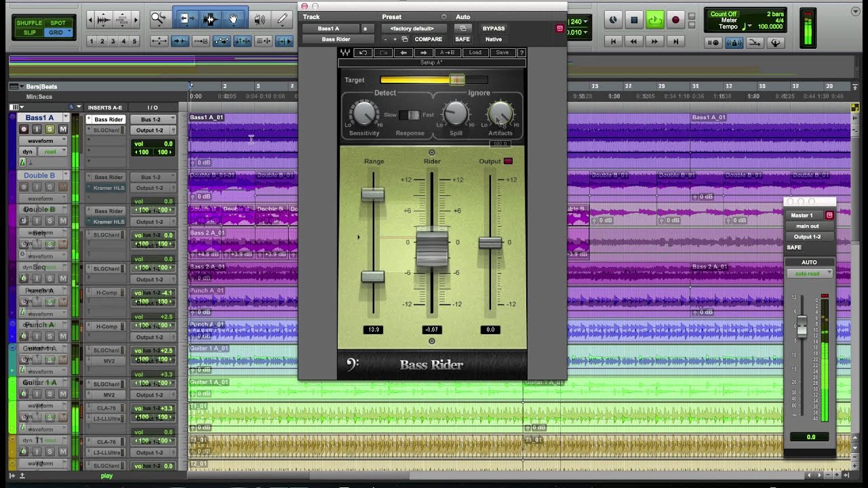
Task: Toggle the plugin BYPASS button
Action: tap(493, 28)
